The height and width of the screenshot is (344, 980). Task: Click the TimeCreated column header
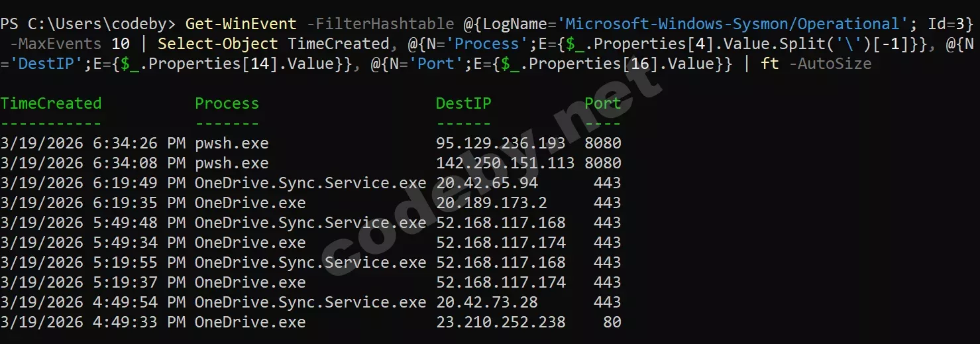click(51, 103)
